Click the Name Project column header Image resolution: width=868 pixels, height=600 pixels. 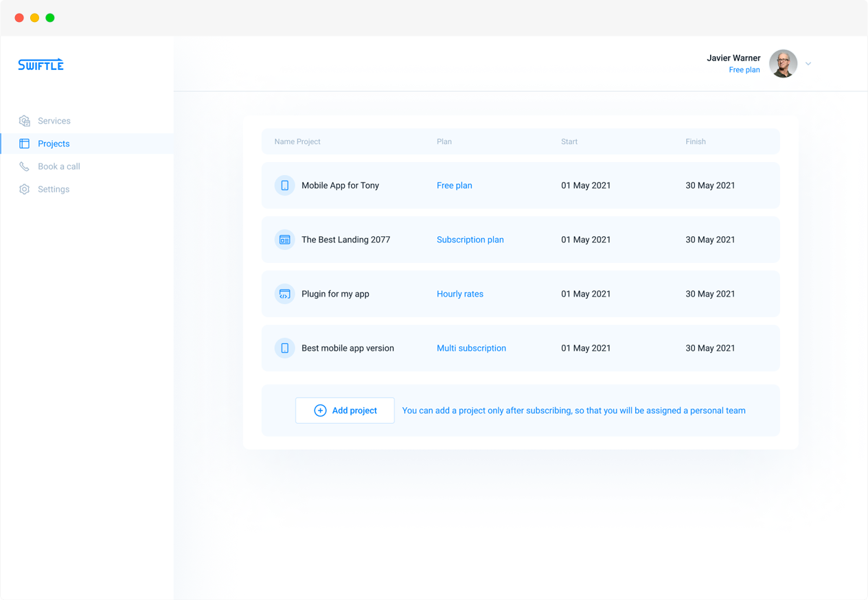[x=297, y=141]
